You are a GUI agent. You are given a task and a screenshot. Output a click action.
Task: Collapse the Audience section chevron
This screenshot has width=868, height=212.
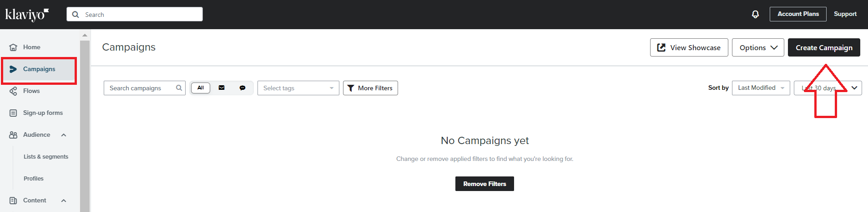click(x=64, y=135)
